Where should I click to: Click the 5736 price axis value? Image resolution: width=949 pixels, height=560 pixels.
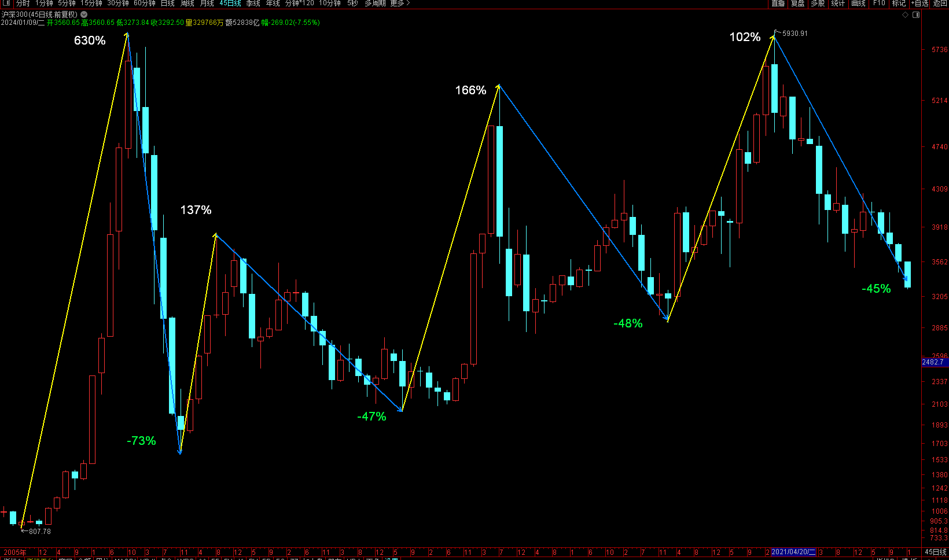point(940,50)
